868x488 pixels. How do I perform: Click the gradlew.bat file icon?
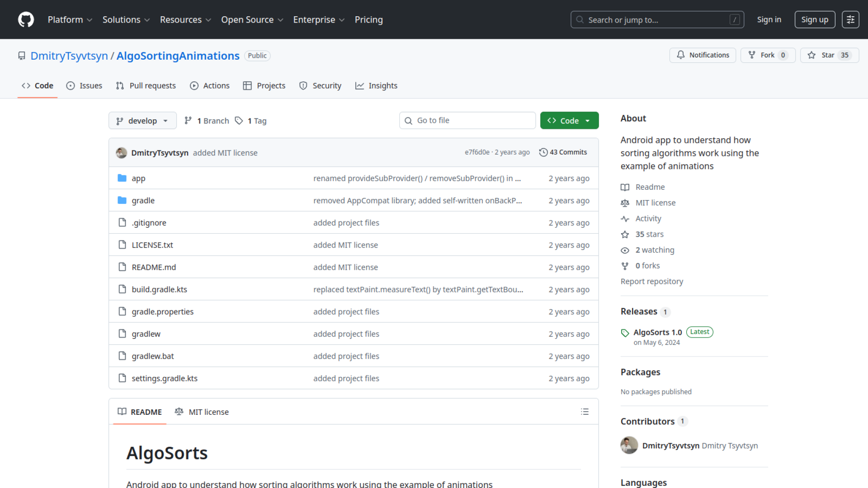point(122,356)
